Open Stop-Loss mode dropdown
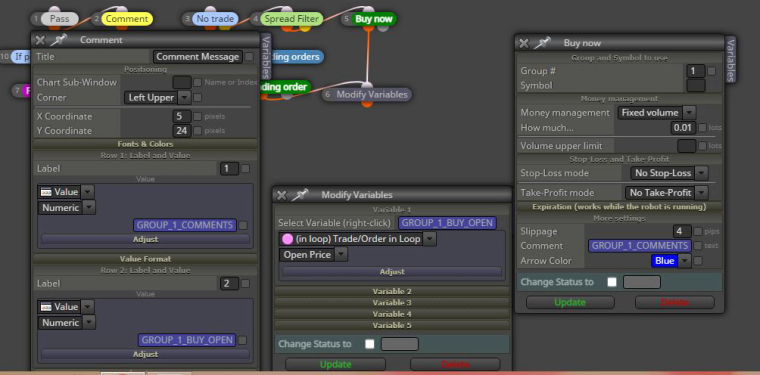Viewport: 760px width, 375px height. [x=669, y=173]
